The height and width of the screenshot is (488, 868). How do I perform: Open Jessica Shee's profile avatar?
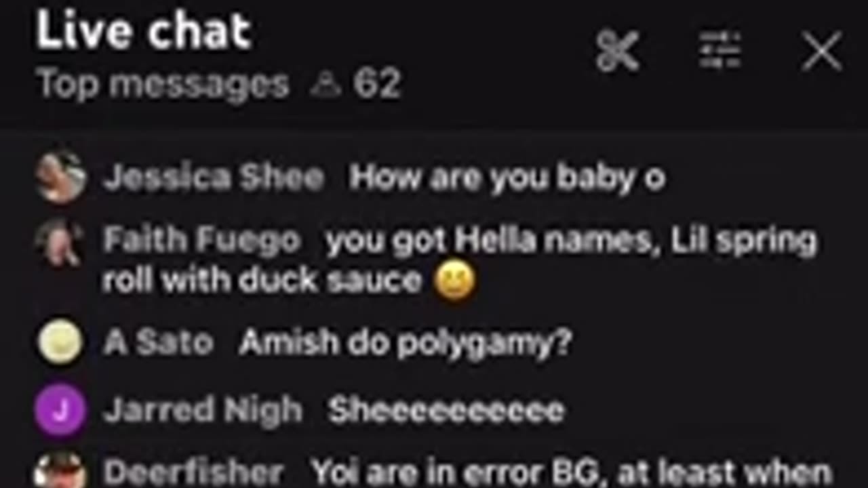[x=61, y=177]
